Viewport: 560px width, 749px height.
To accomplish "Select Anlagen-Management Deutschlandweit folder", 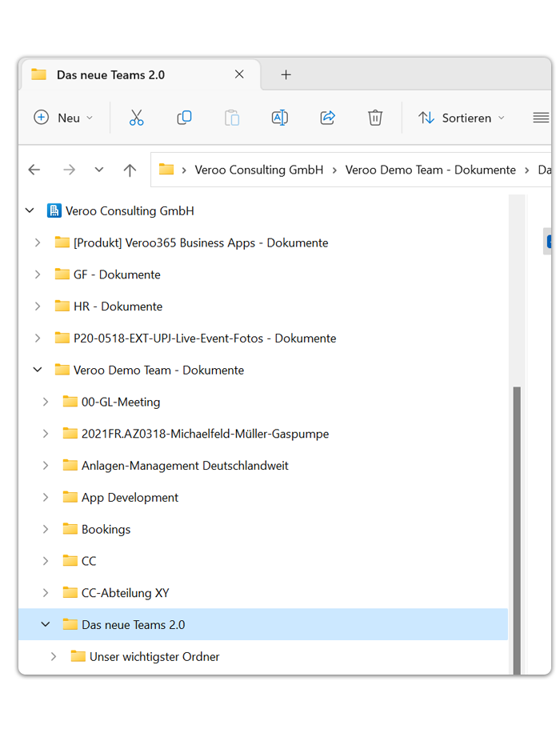I will pos(185,466).
